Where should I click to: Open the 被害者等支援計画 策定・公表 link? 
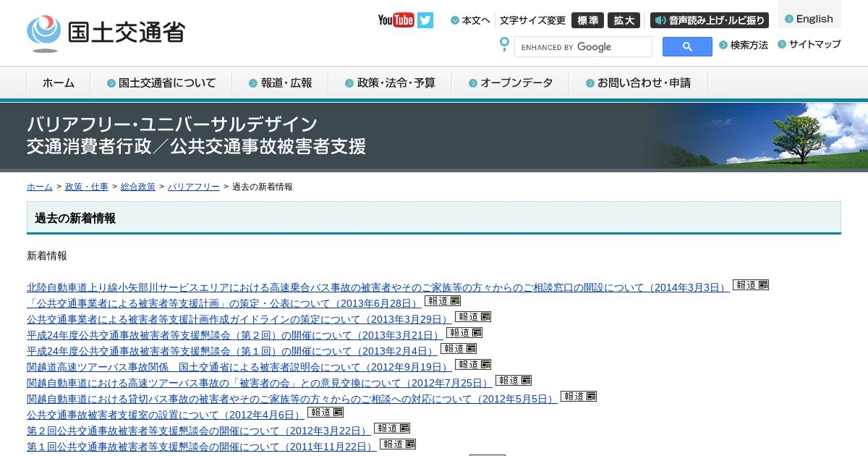point(224,303)
